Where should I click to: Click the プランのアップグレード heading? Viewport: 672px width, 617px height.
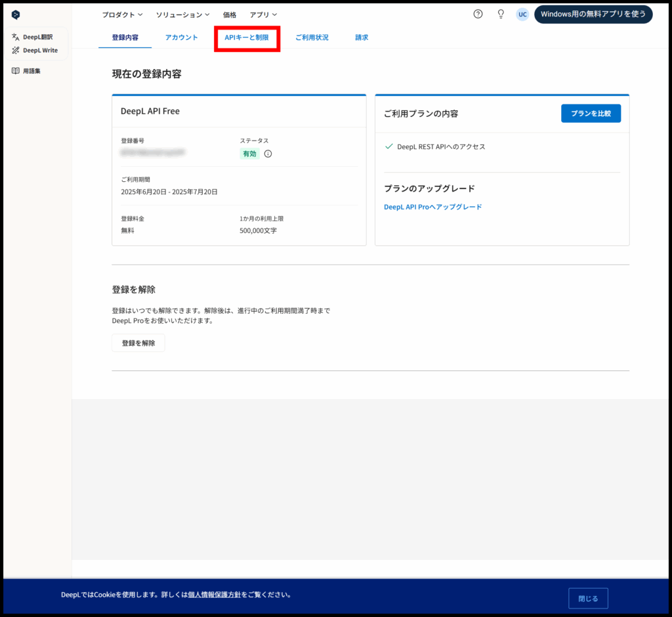(x=429, y=188)
